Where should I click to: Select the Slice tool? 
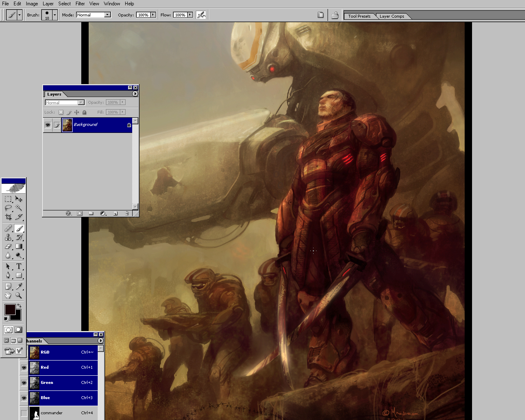[19, 217]
